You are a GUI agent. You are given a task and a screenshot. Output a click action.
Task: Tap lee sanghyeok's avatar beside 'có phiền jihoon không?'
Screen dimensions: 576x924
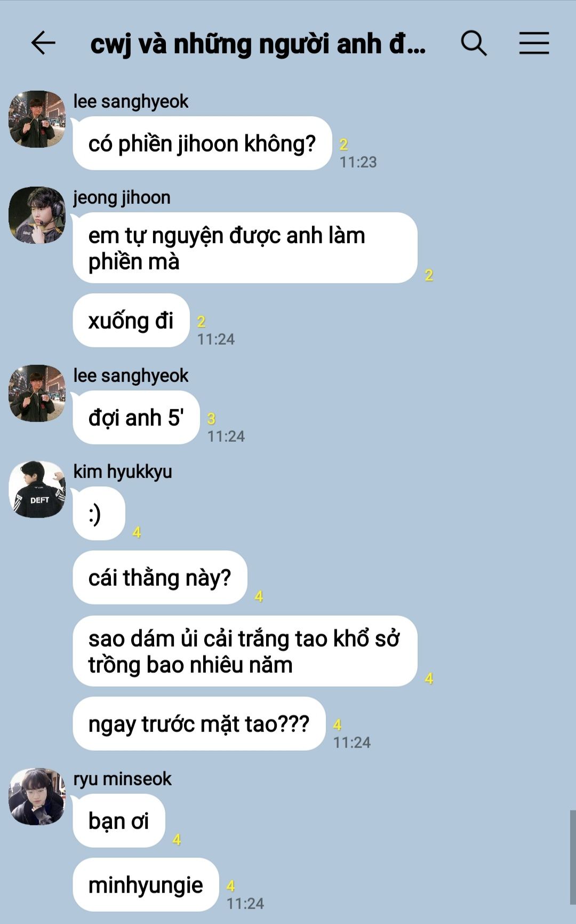(x=37, y=119)
